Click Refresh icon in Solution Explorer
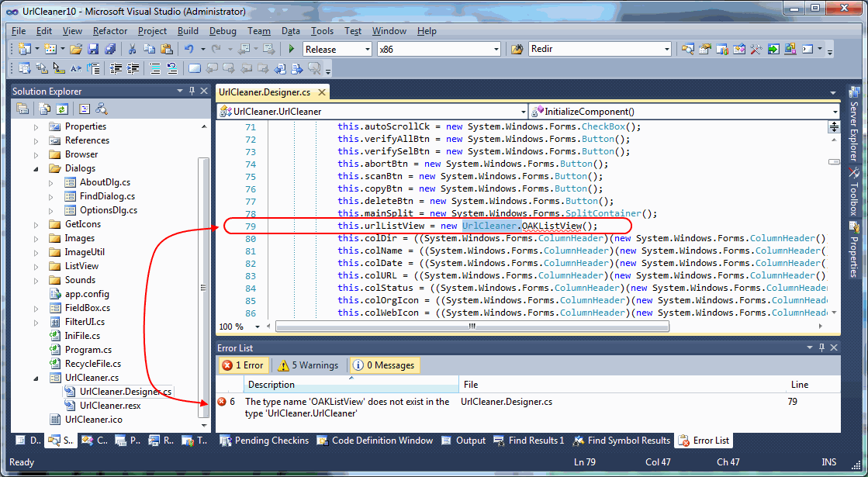 pyautogui.click(x=62, y=109)
